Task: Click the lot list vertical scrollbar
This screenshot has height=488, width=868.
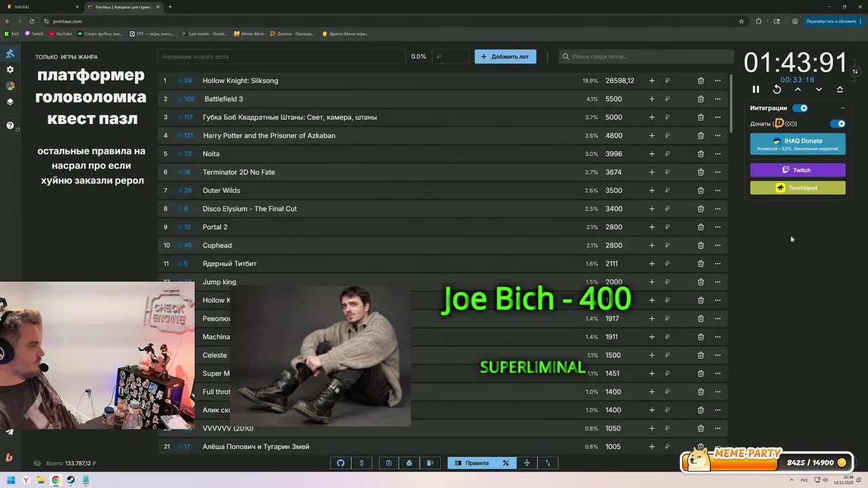Action: point(731,102)
